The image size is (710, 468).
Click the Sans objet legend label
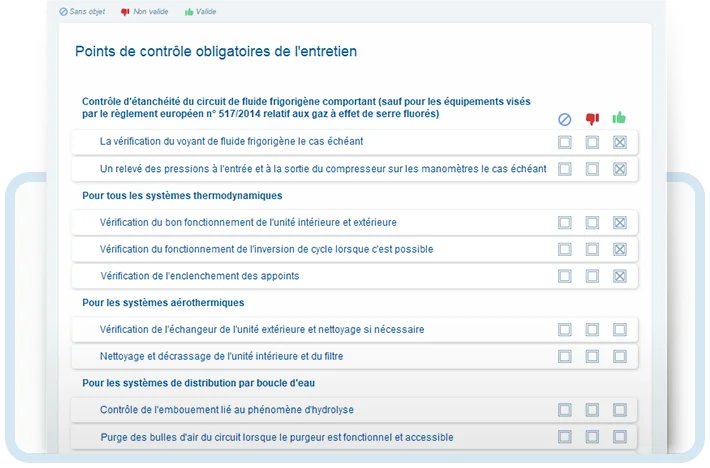coord(87,12)
